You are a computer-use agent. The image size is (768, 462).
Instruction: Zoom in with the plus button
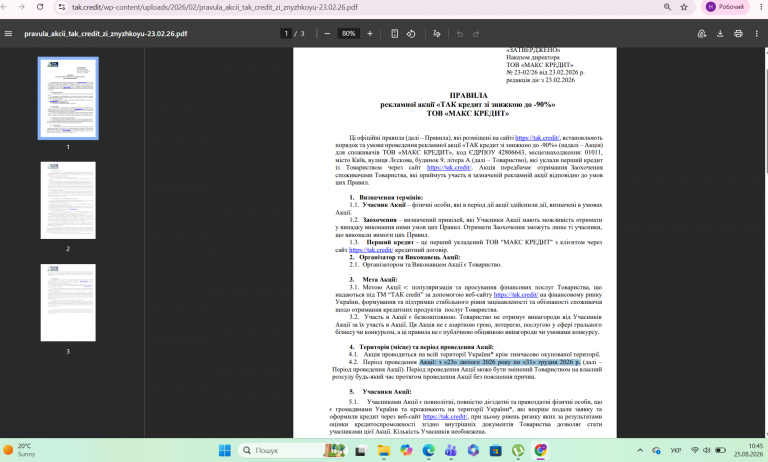pyautogui.click(x=370, y=34)
